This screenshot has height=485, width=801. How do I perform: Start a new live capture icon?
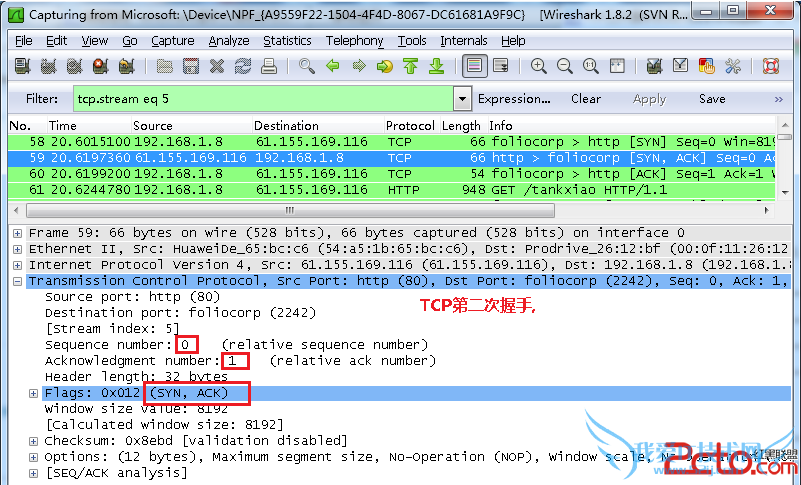(x=75, y=66)
